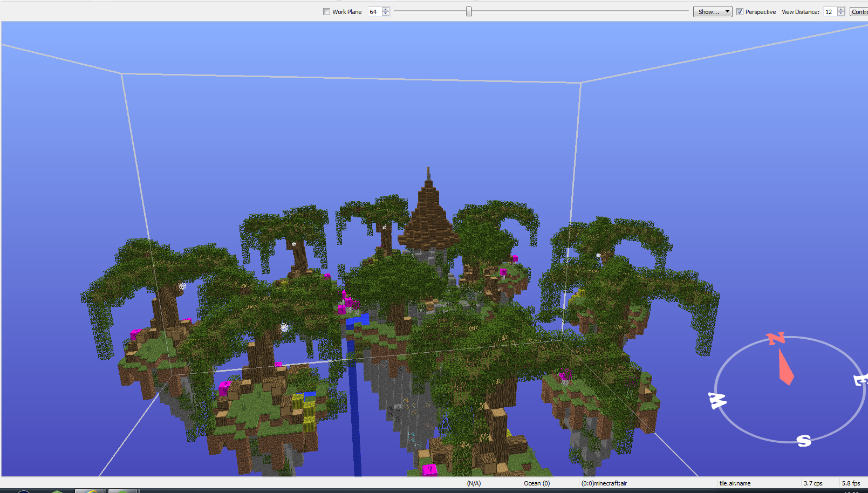Image resolution: width=868 pixels, height=493 pixels.
Task: Click the "Ocean (0)" biome status text
Action: click(x=537, y=483)
